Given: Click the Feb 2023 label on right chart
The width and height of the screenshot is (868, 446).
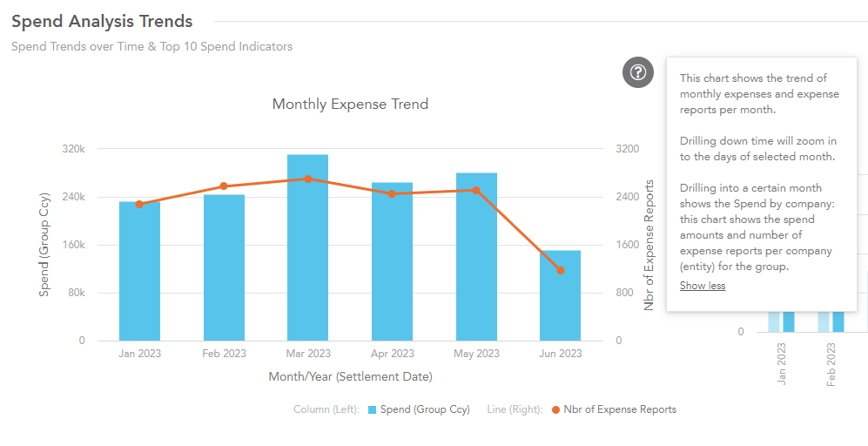Looking at the screenshot, I should pos(831,365).
